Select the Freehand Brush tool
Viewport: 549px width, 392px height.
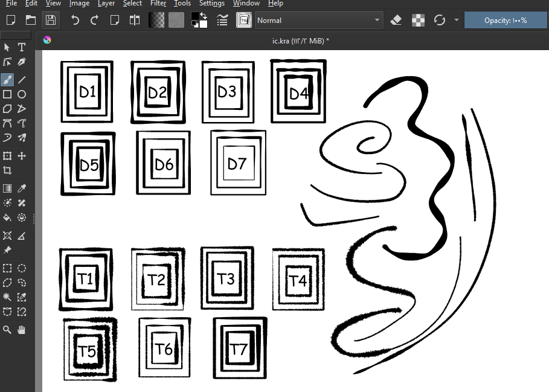pos(7,79)
